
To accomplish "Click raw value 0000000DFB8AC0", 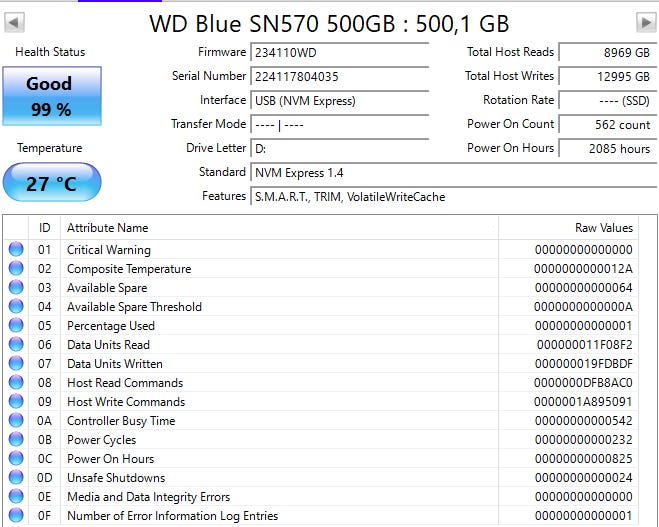I will [x=583, y=383].
